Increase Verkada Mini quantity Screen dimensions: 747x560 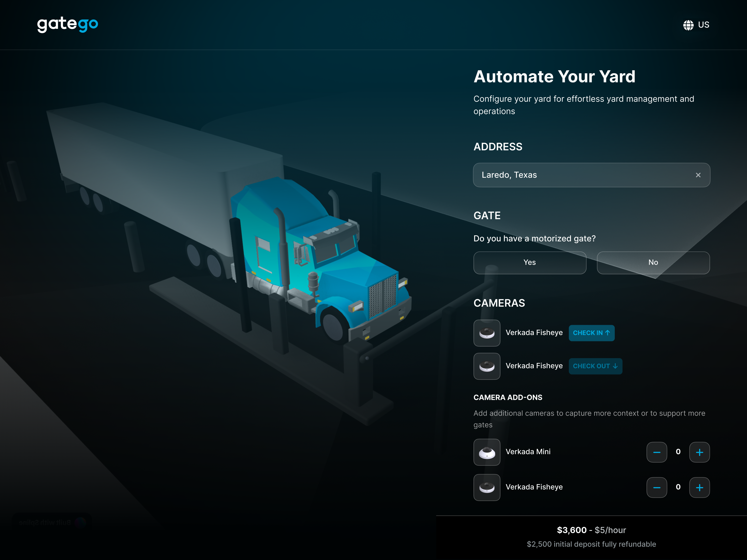[x=699, y=452]
